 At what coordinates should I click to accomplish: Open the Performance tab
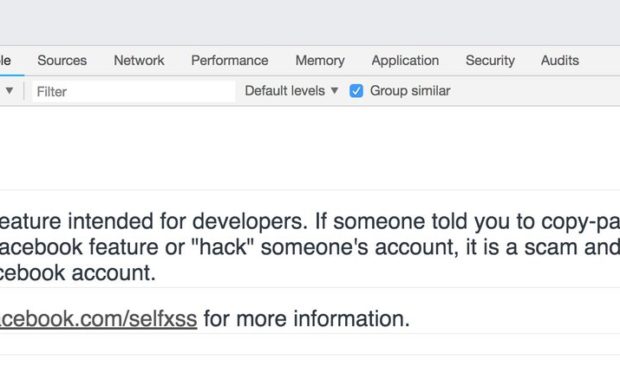(x=230, y=60)
